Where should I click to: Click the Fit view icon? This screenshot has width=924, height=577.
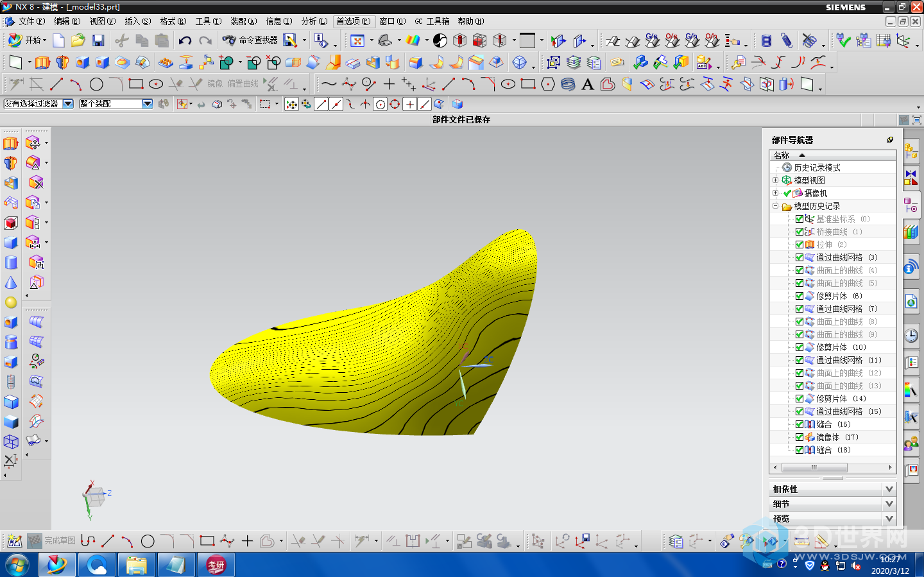point(357,40)
